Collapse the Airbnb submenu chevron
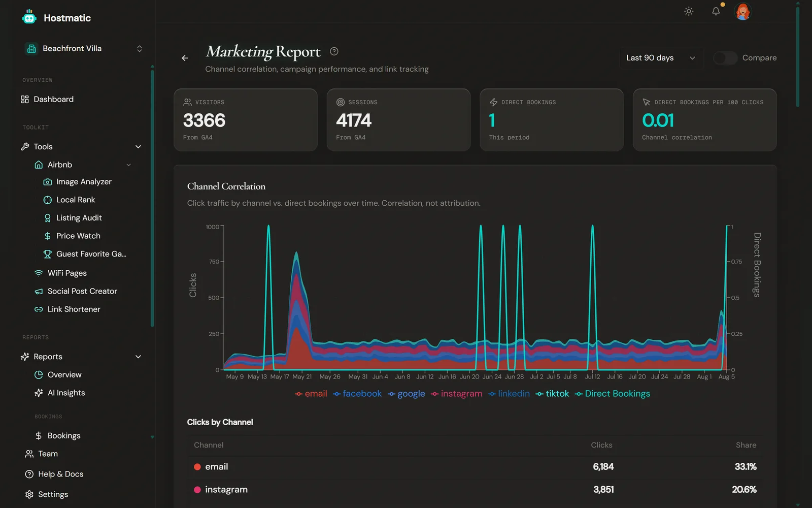The image size is (812, 508). coord(129,165)
